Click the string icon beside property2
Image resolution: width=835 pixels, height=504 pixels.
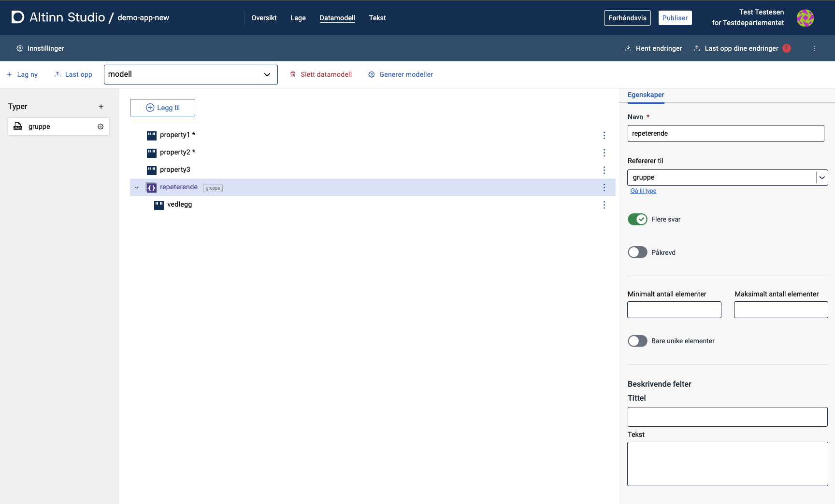(152, 153)
